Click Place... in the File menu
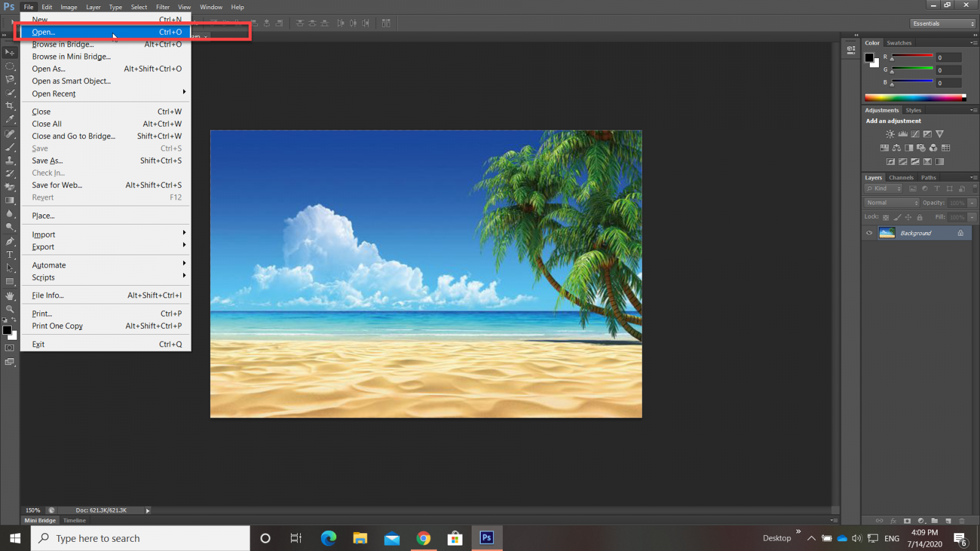The width and height of the screenshot is (980, 551). click(x=43, y=216)
